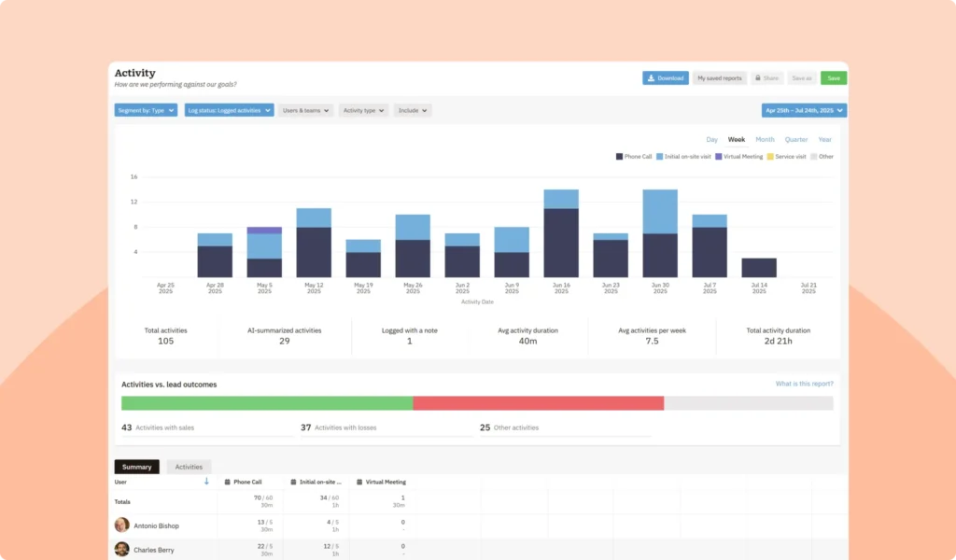
Task: Click the tallest Jun 16 chart bar
Action: (561, 233)
